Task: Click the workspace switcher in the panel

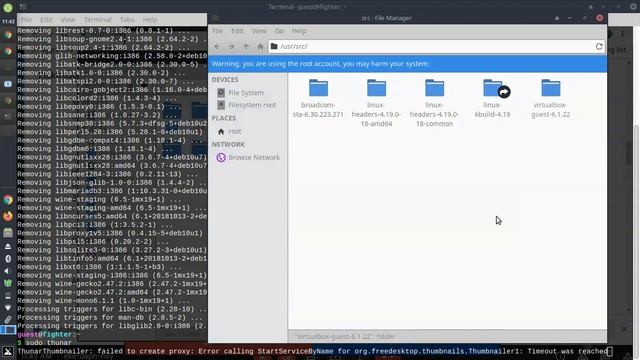Action: pyautogui.click(x=8, y=330)
